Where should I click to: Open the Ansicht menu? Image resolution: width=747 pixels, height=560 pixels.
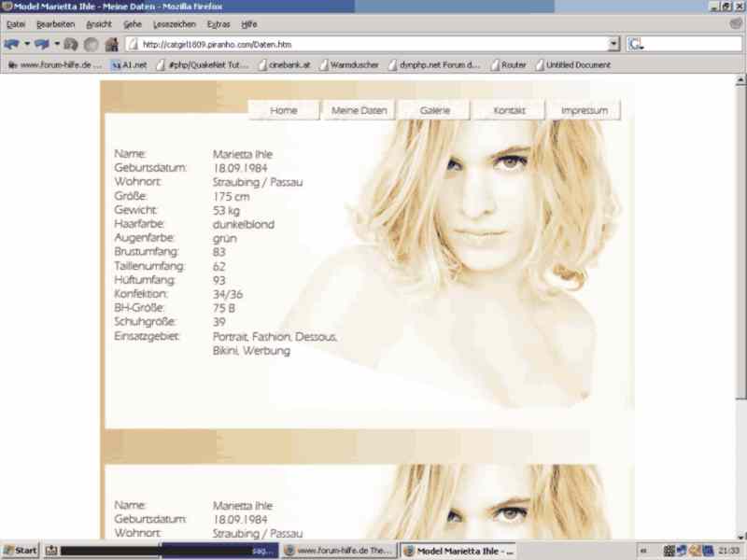pos(98,24)
